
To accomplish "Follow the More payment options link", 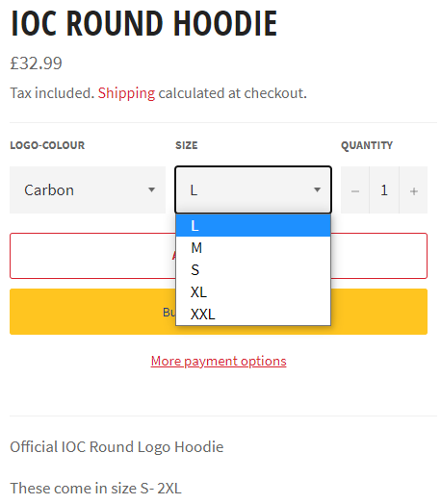I will coord(219,361).
